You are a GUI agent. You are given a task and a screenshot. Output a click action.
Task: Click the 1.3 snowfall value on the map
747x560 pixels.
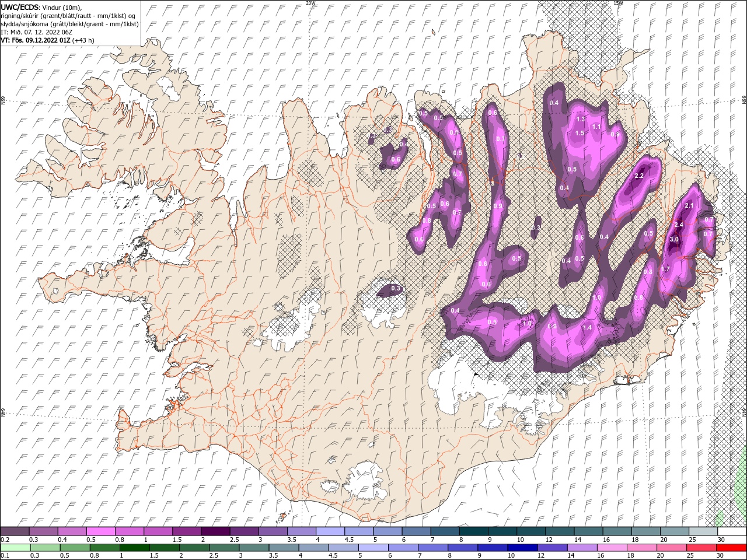tap(581, 119)
